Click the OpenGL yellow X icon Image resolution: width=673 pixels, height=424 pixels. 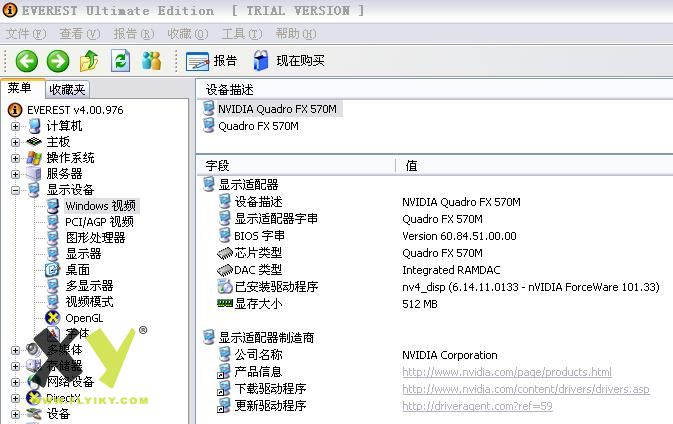click(x=52, y=318)
